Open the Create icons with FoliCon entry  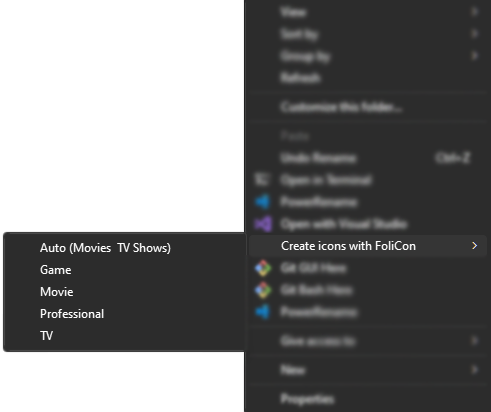[368, 246]
